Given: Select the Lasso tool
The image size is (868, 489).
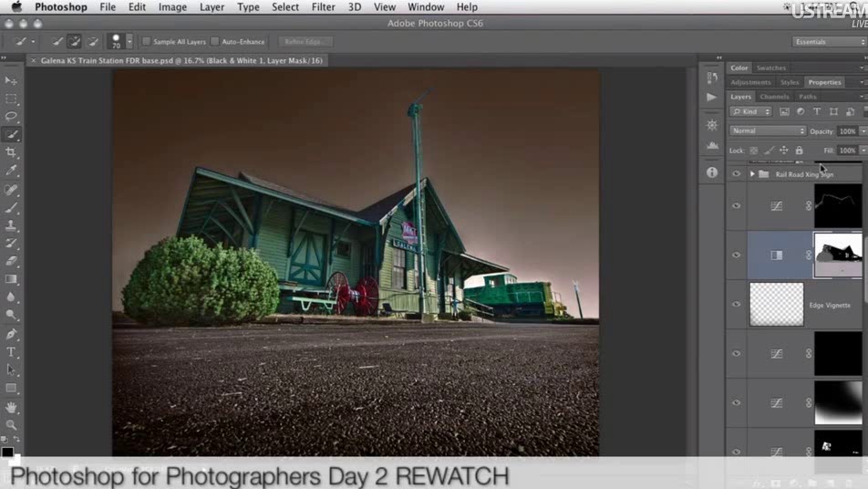Looking at the screenshot, I should (11, 117).
